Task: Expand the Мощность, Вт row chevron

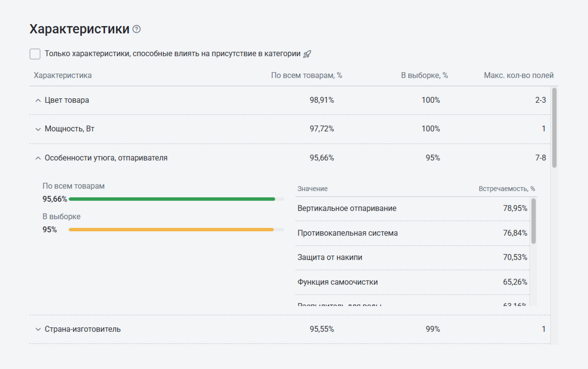Action: tap(38, 129)
